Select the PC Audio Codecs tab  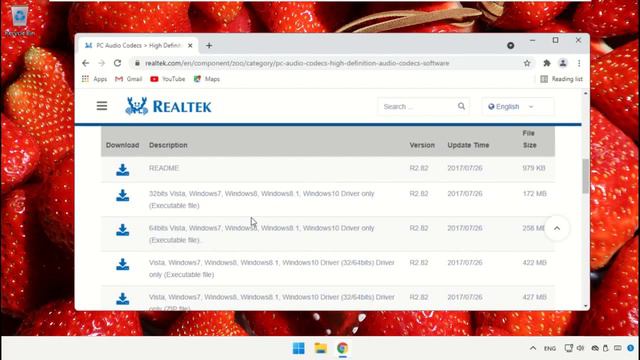point(138,46)
